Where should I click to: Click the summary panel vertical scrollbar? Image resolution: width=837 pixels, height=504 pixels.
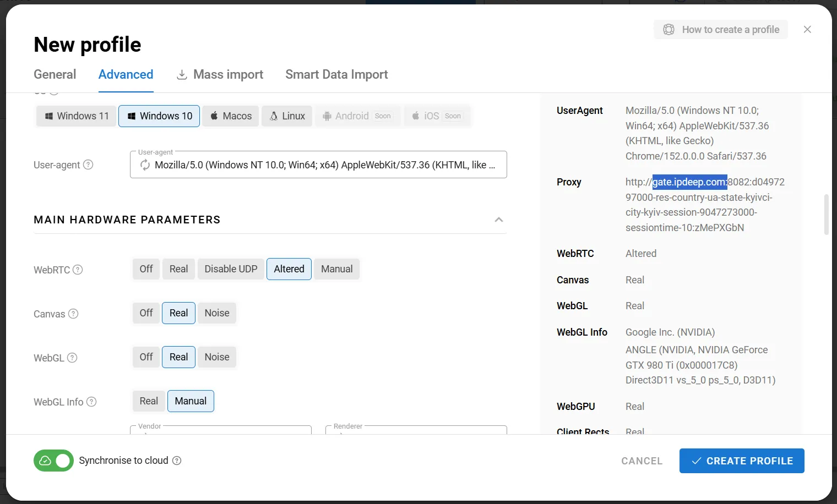pos(826,215)
